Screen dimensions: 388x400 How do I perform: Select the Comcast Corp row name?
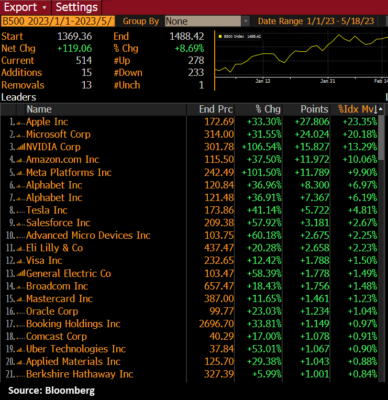57,336
